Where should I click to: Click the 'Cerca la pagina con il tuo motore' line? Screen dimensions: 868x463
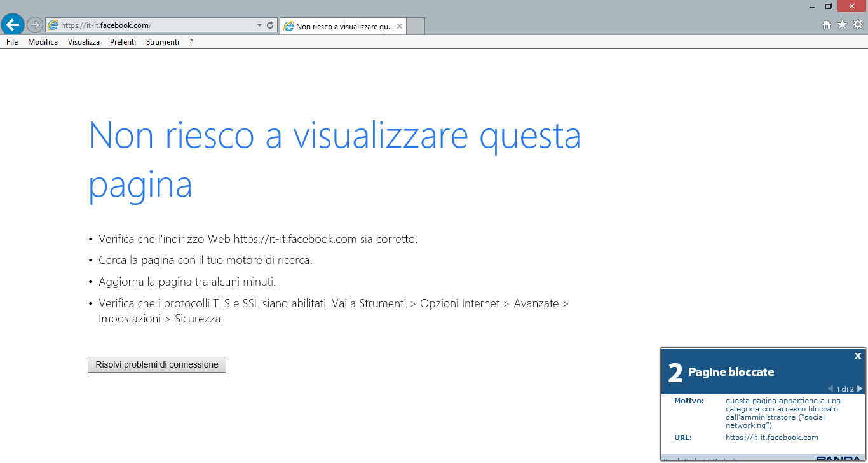205,260
